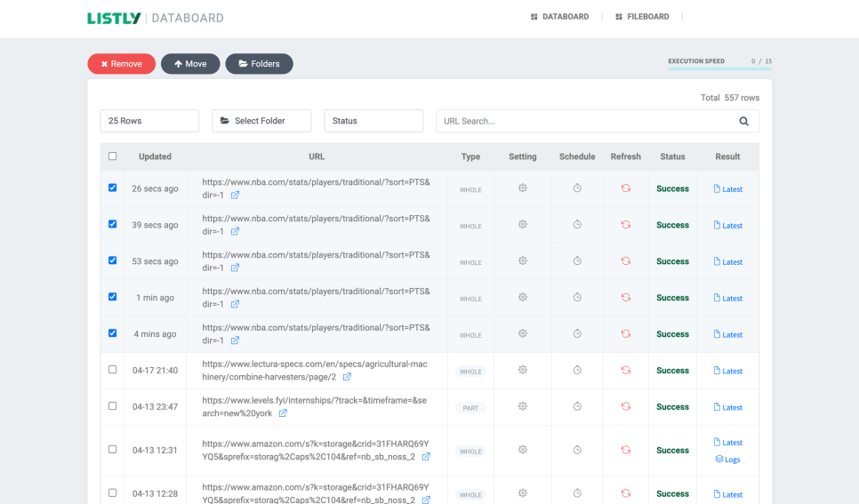Open Latest result for 4 mins ago row

[x=728, y=334]
